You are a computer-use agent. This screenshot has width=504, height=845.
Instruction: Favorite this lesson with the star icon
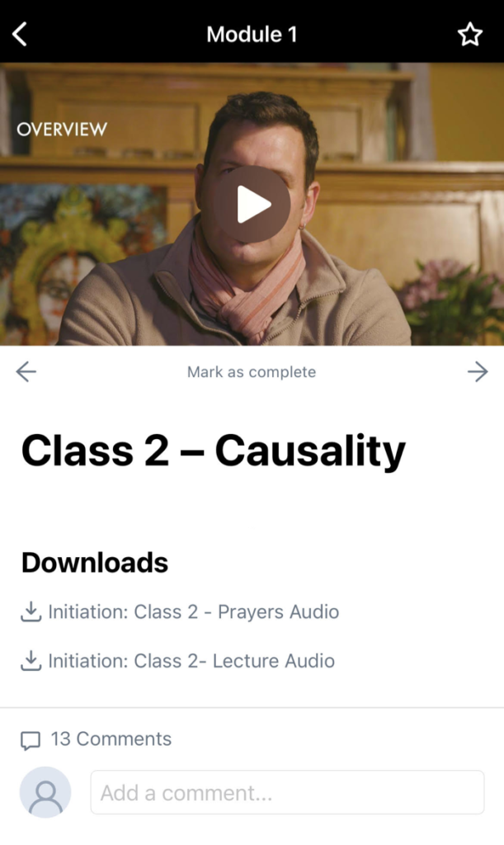[469, 35]
